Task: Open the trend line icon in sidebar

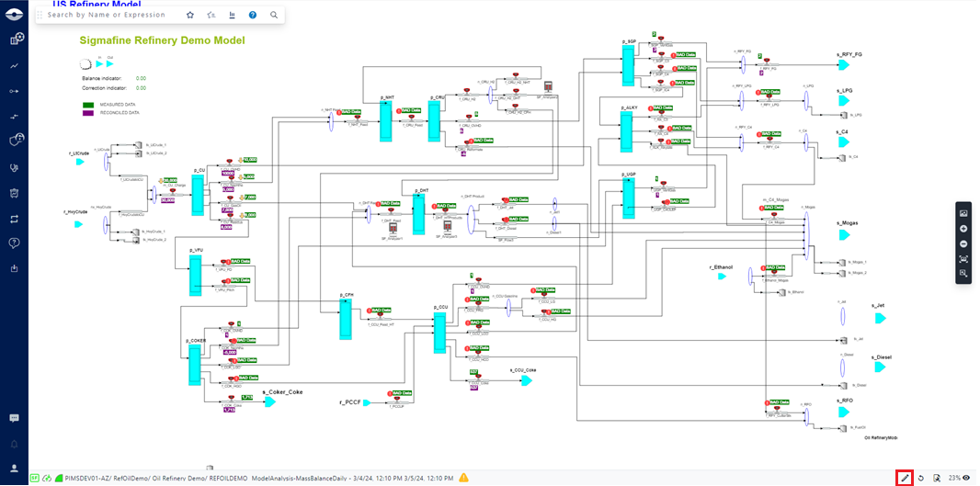Action: click(15, 66)
